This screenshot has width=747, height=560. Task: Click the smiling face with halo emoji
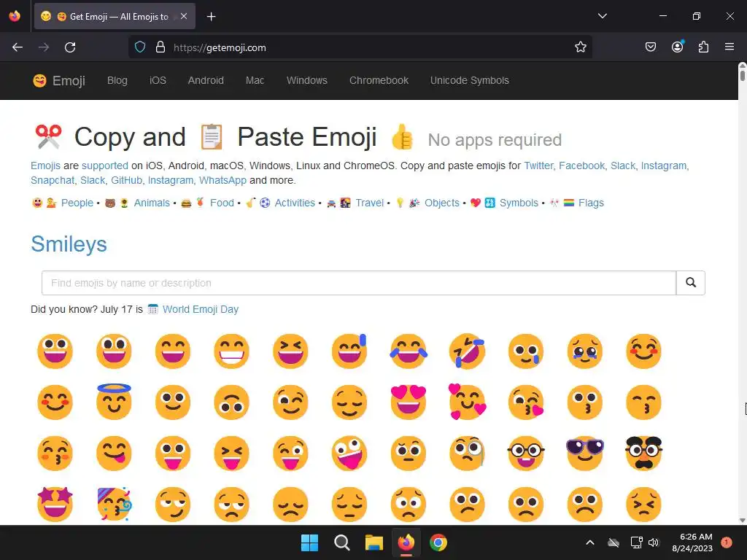pos(114,402)
